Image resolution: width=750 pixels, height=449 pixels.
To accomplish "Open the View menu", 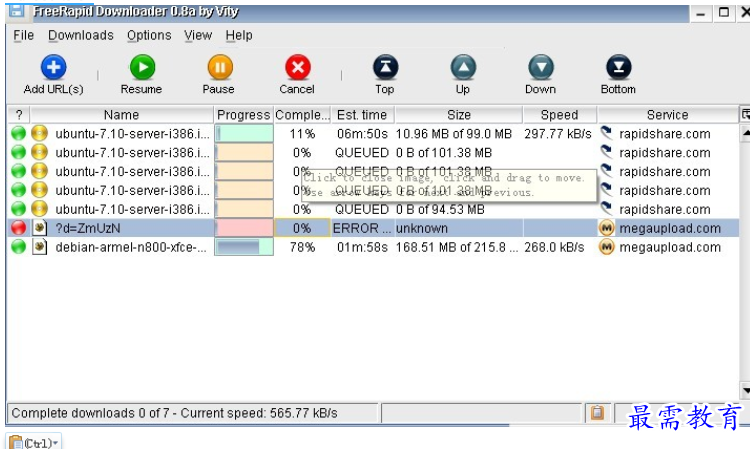I will point(198,35).
